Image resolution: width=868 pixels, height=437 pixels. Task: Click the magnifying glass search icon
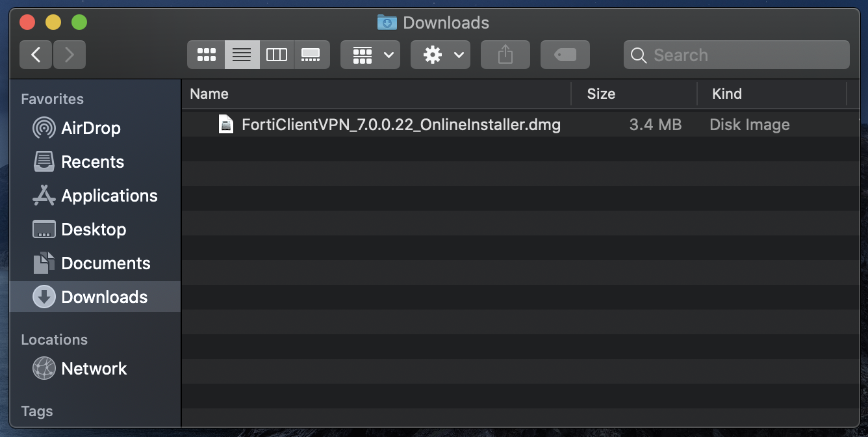(639, 55)
